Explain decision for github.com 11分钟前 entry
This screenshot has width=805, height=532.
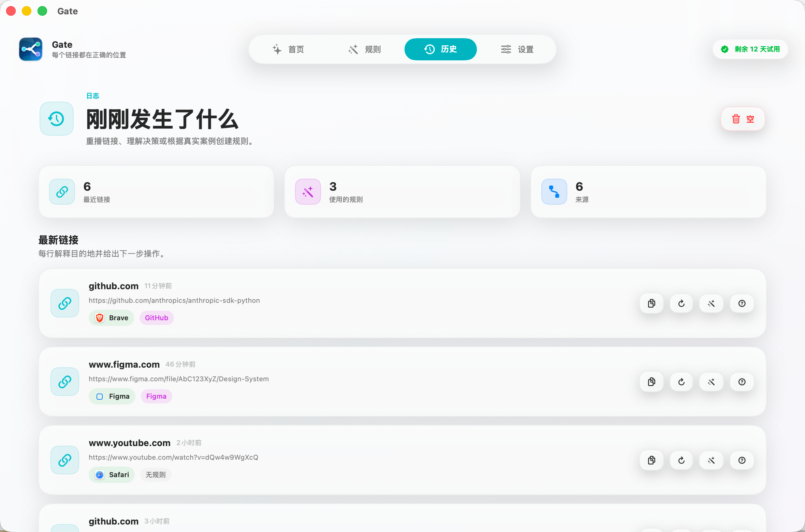pos(742,304)
